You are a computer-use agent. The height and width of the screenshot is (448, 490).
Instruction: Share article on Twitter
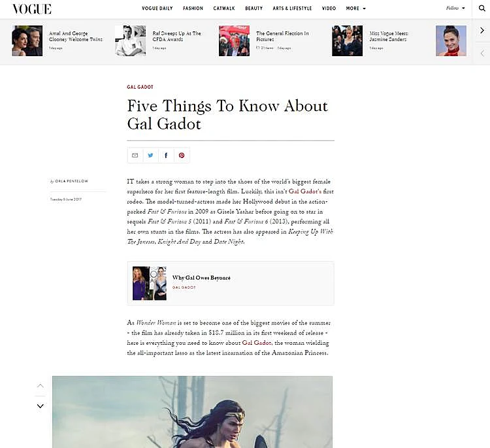pyautogui.click(x=151, y=155)
